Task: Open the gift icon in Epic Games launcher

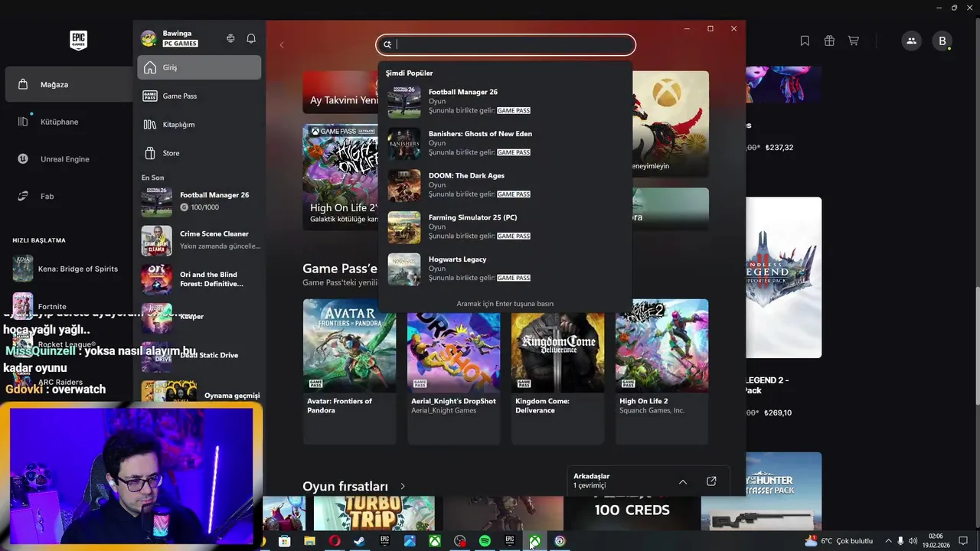Action: pyautogui.click(x=829, y=41)
